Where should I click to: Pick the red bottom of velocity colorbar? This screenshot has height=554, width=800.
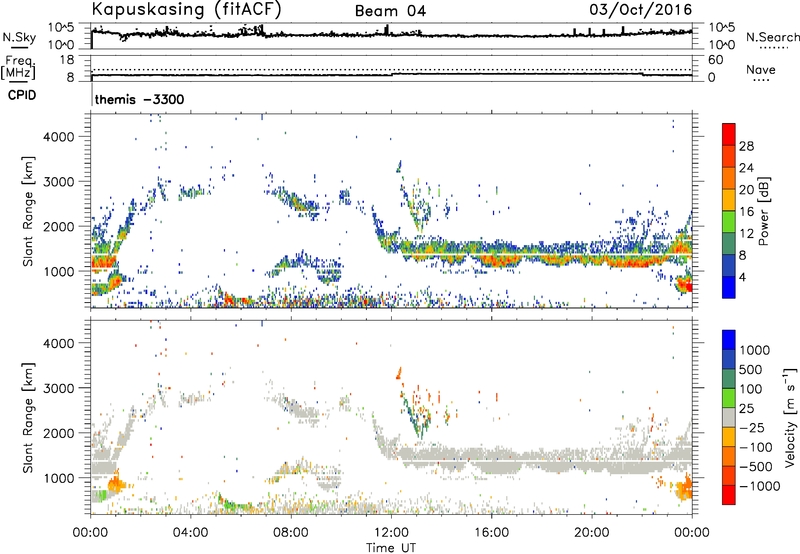[729, 495]
